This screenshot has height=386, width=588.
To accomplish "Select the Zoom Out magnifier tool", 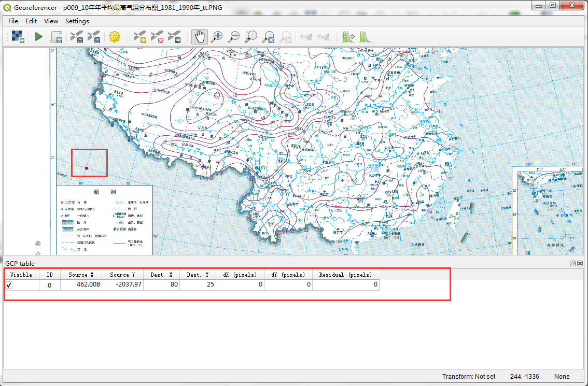I will pyautogui.click(x=234, y=37).
